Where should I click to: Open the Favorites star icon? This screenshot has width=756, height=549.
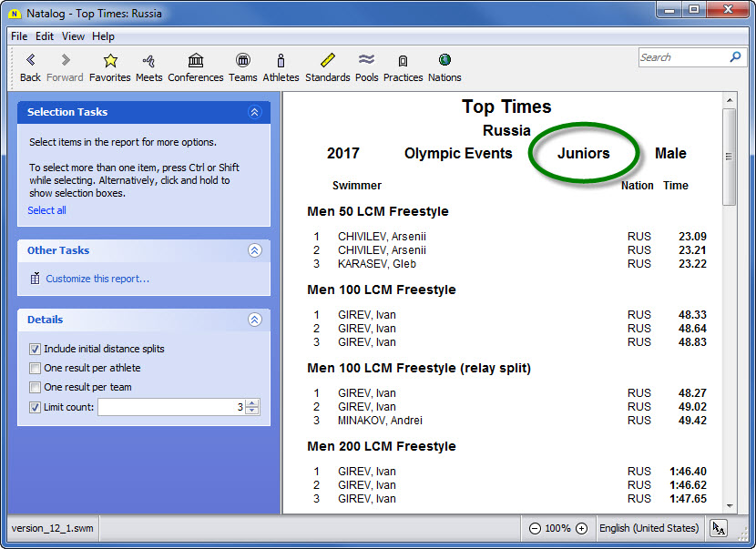coord(110,61)
